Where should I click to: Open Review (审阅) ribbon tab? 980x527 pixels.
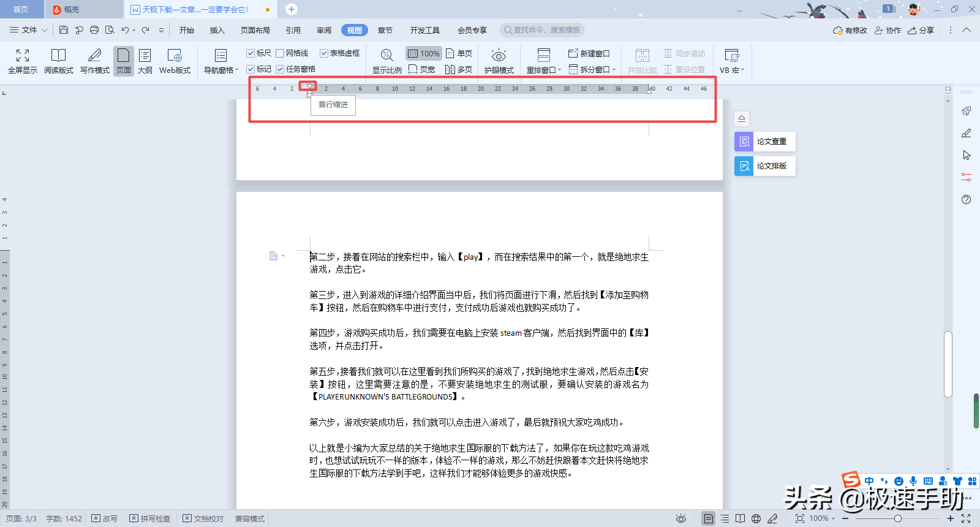[x=324, y=30]
